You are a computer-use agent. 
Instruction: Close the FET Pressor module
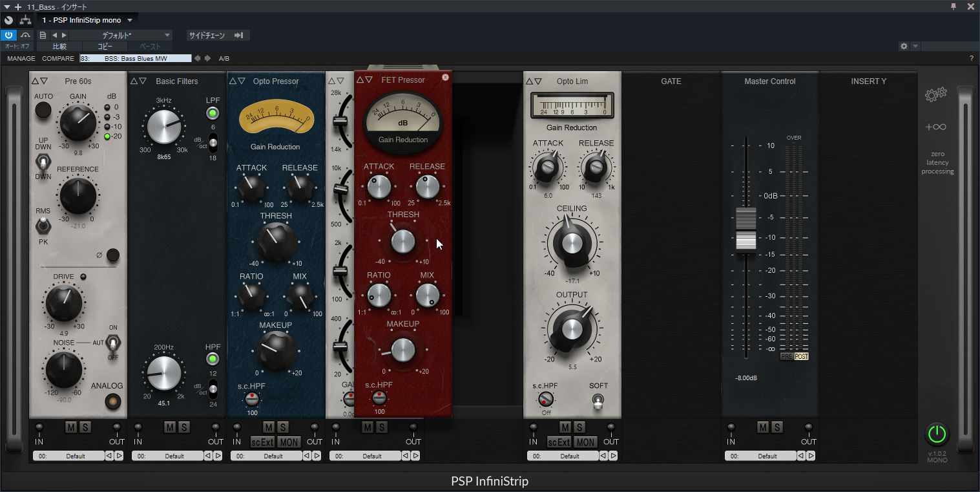pos(445,77)
